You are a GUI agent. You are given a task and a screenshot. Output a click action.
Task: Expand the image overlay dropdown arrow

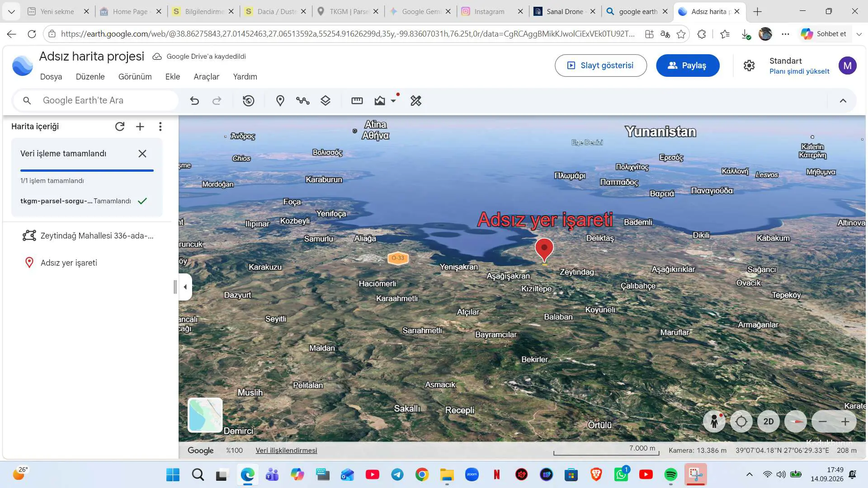393,101
